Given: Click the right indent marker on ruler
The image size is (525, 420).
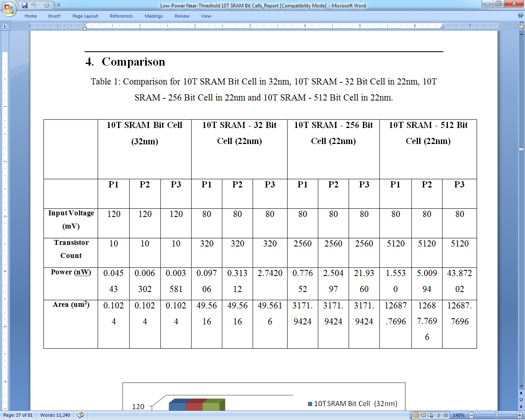Looking at the screenshot, I should pos(442,27).
